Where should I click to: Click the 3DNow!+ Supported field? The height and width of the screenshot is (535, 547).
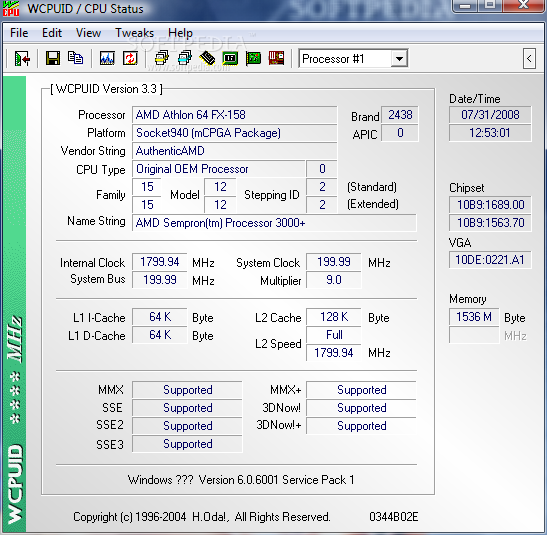(361, 426)
